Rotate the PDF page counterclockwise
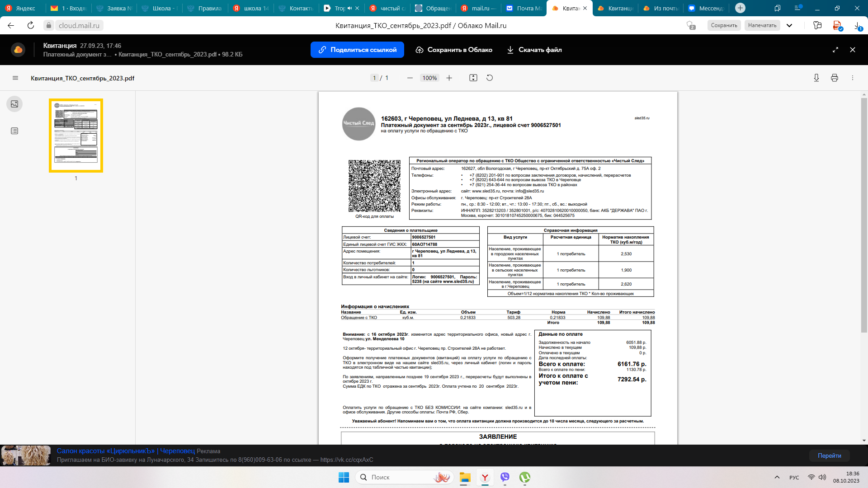This screenshot has height=488, width=868. [x=489, y=78]
